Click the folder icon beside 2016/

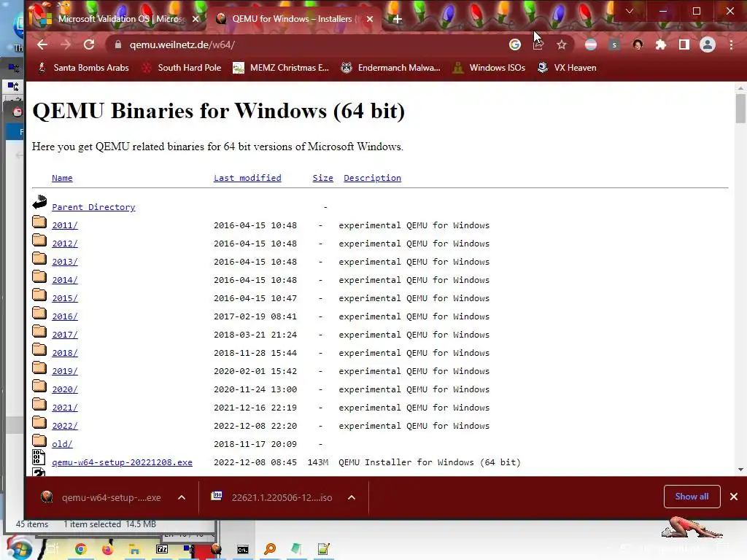39,314
